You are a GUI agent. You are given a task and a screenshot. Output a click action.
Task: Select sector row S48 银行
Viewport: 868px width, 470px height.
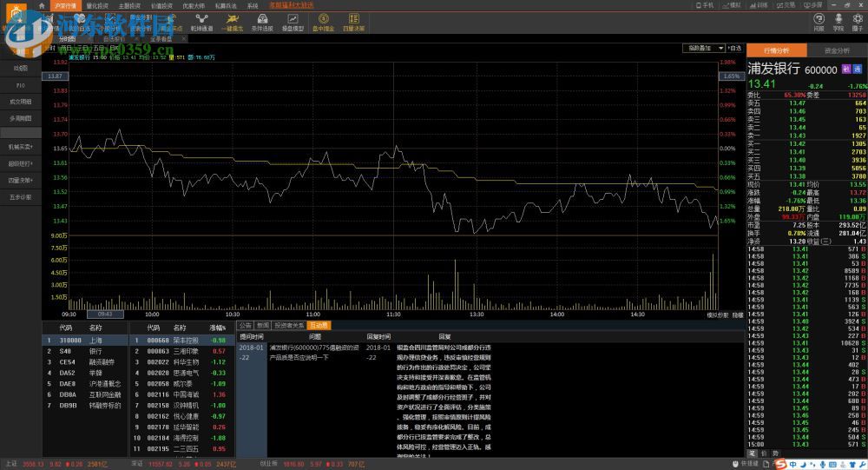click(85, 351)
